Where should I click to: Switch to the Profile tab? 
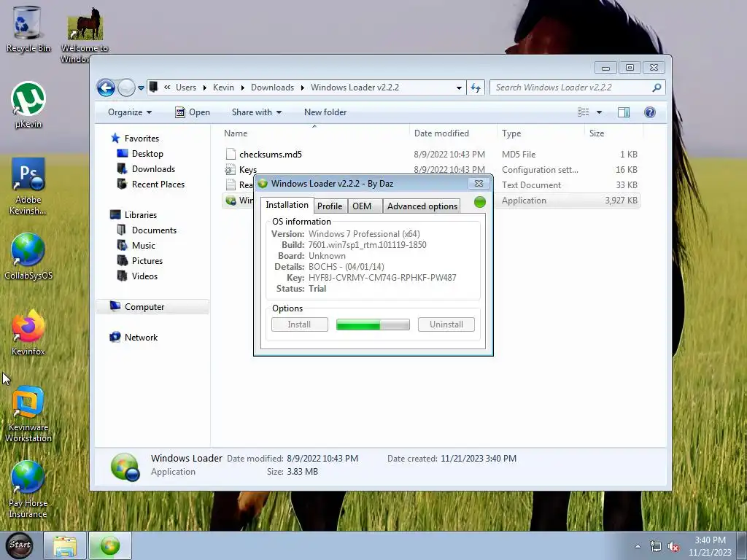click(330, 206)
